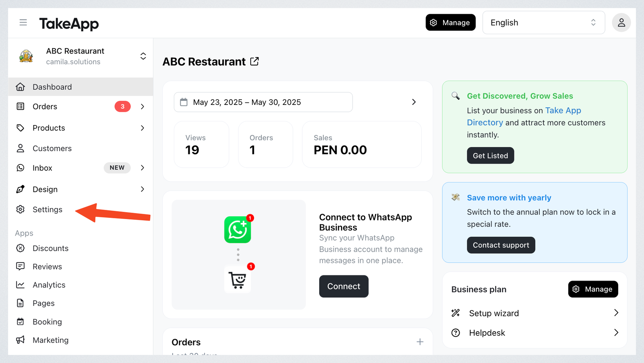
Task: Open the Setup wizard row
Action: click(x=535, y=313)
